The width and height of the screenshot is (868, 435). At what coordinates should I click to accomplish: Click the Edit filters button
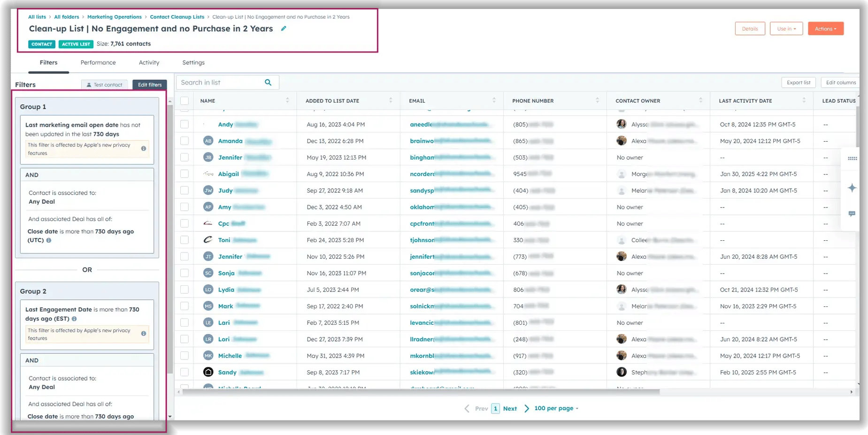tap(150, 85)
